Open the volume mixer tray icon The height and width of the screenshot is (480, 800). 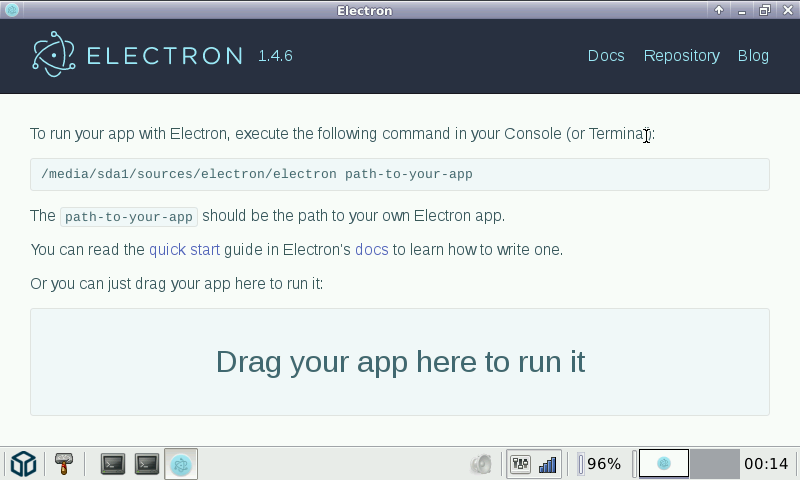(520, 464)
